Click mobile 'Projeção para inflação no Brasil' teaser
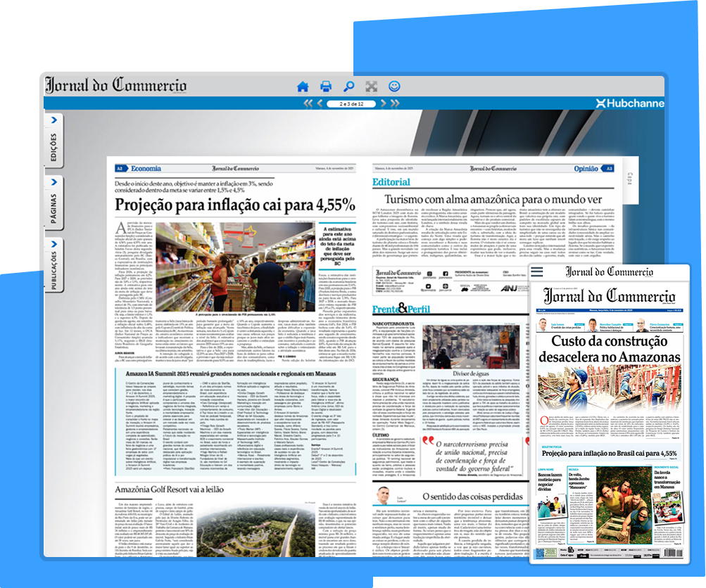Viewport: 706px width, 588px height. click(609, 454)
